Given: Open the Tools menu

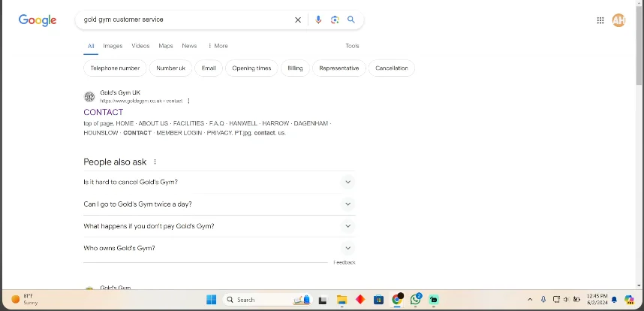Looking at the screenshot, I should pos(352,46).
